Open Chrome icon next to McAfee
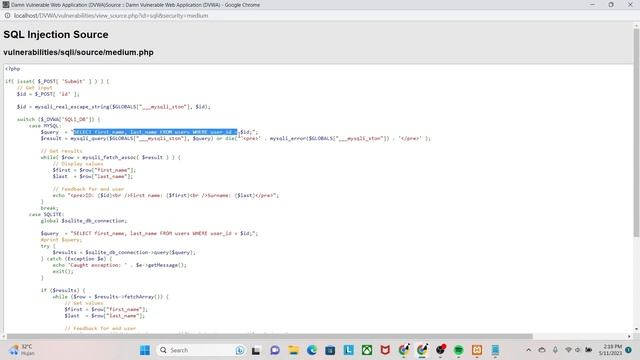640x360 pixels. click(404, 350)
